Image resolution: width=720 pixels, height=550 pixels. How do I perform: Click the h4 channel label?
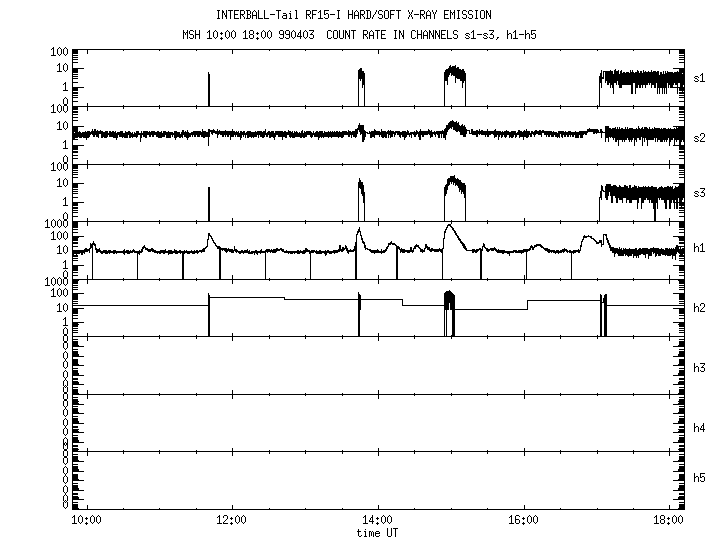click(x=701, y=428)
